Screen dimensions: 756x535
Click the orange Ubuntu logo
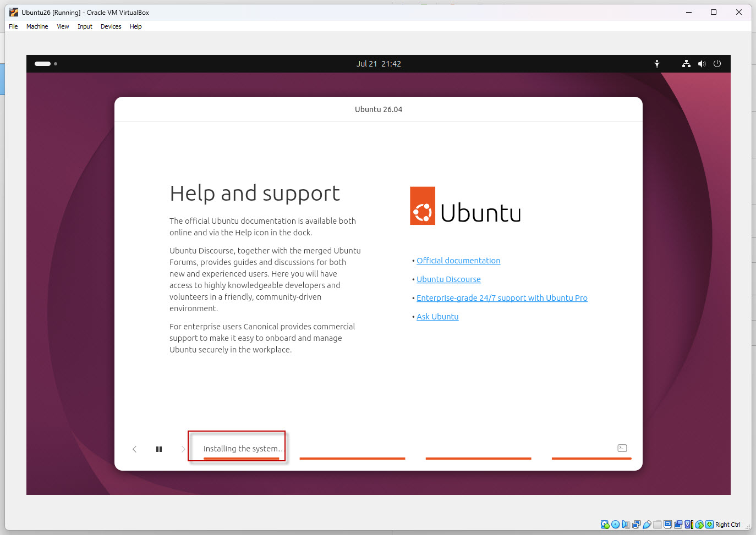point(423,206)
